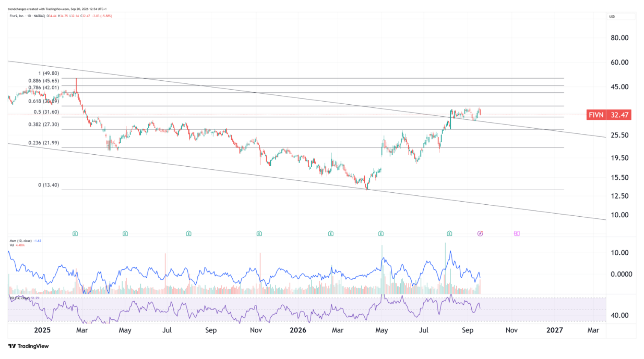Select the earnings marker at May 2026
644x359 pixels.
381,233
